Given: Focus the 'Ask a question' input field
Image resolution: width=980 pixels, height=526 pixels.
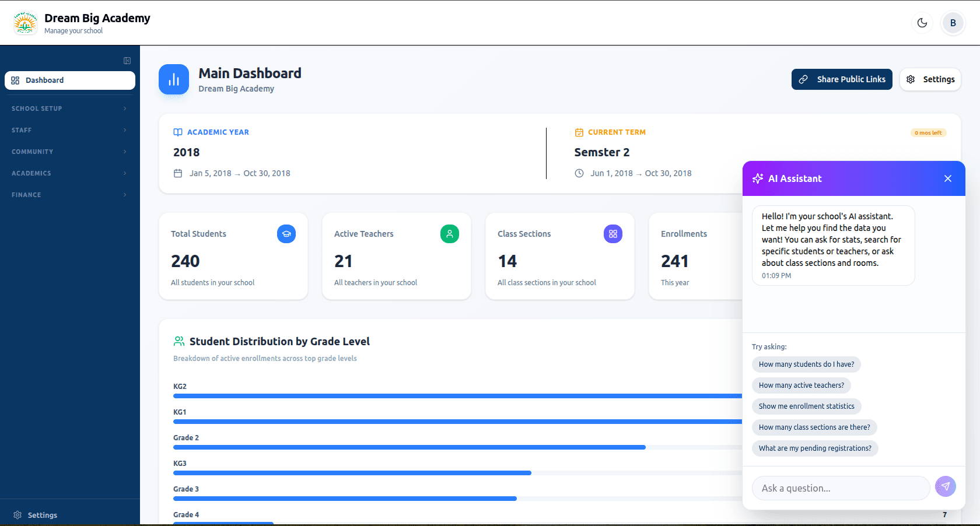Looking at the screenshot, I should pyautogui.click(x=840, y=488).
